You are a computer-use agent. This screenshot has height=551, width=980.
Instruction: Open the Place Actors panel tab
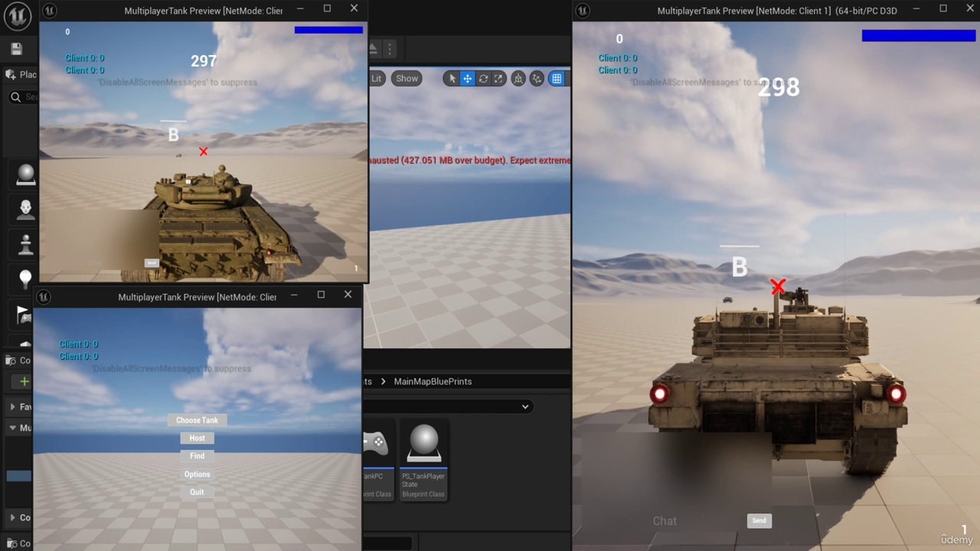[21, 74]
